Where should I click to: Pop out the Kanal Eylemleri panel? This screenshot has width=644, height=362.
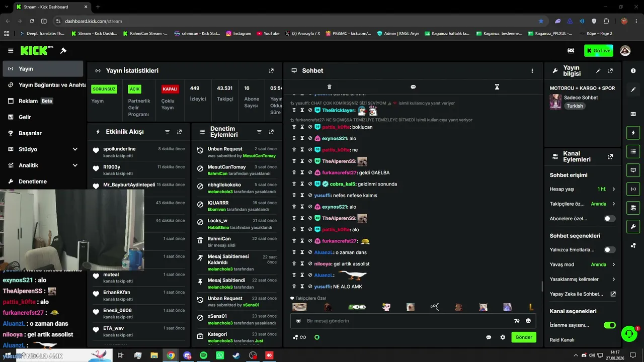click(610, 157)
